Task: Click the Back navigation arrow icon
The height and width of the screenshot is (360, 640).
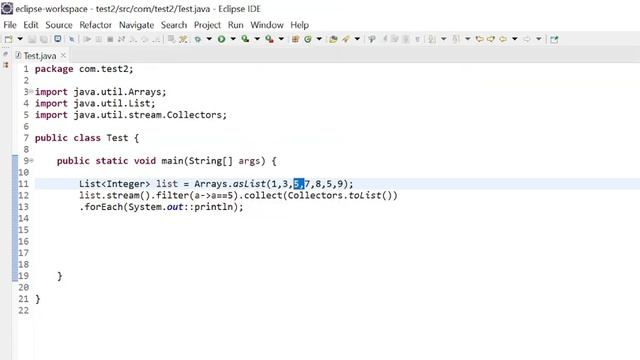Action: tap(503, 39)
